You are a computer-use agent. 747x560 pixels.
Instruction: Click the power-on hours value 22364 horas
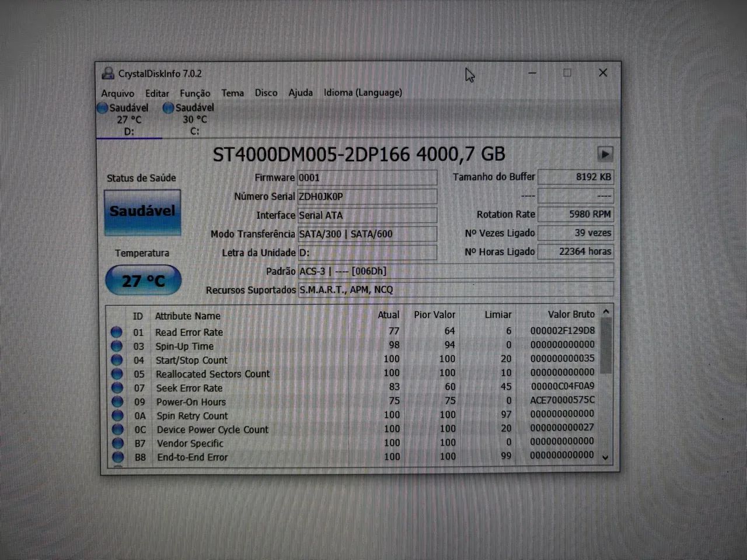575,251
